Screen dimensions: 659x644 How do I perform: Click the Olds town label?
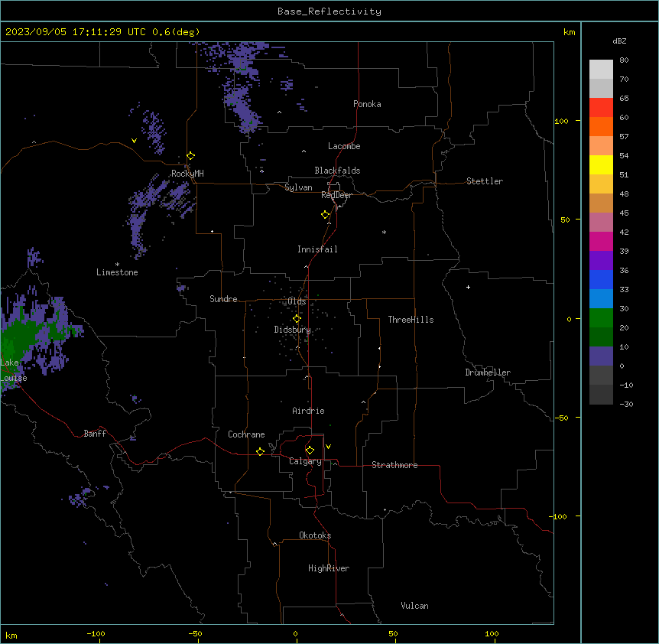tap(297, 301)
